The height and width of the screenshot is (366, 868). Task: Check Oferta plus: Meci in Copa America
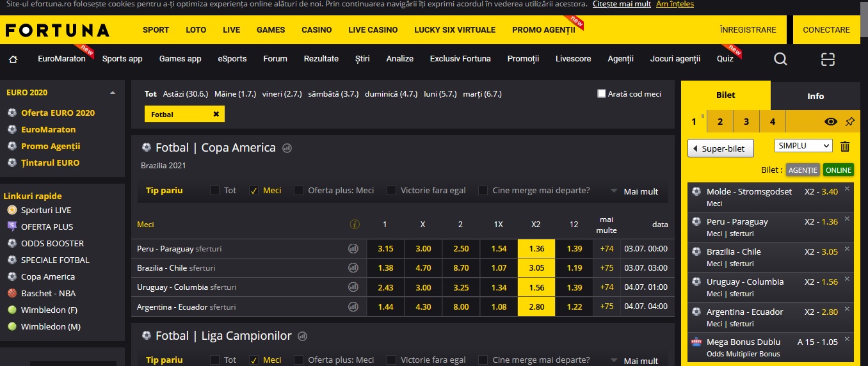[298, 190]
